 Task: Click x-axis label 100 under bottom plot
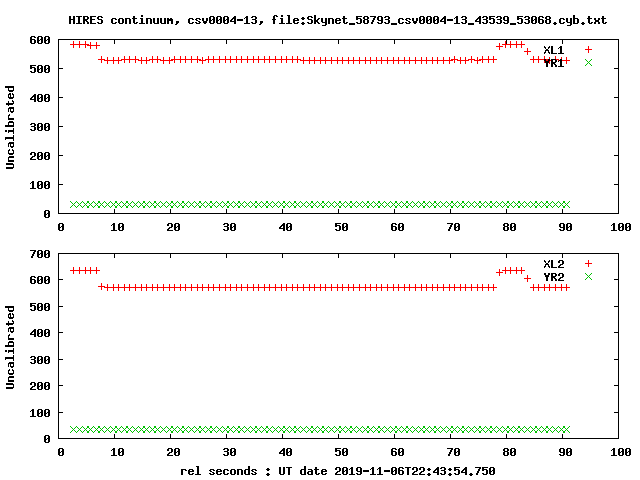620,452
